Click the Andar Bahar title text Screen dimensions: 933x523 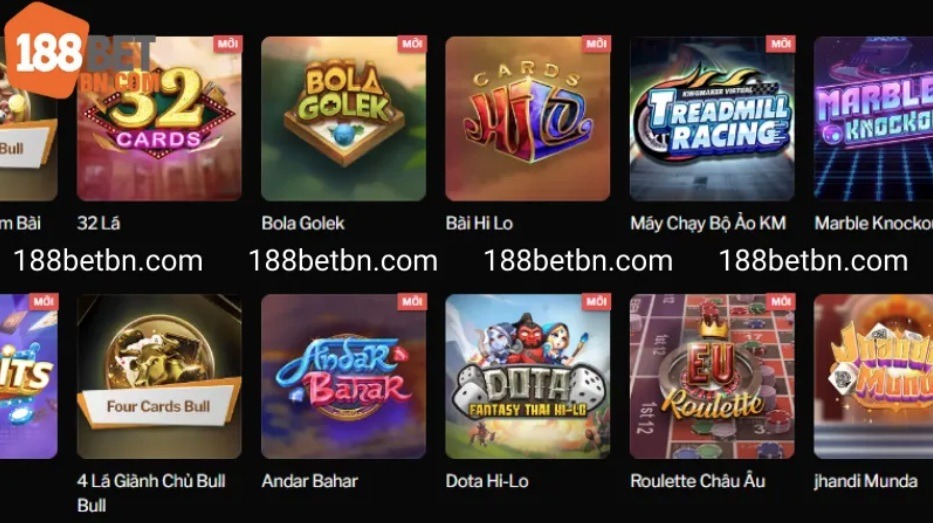click(x=309, y=481)
